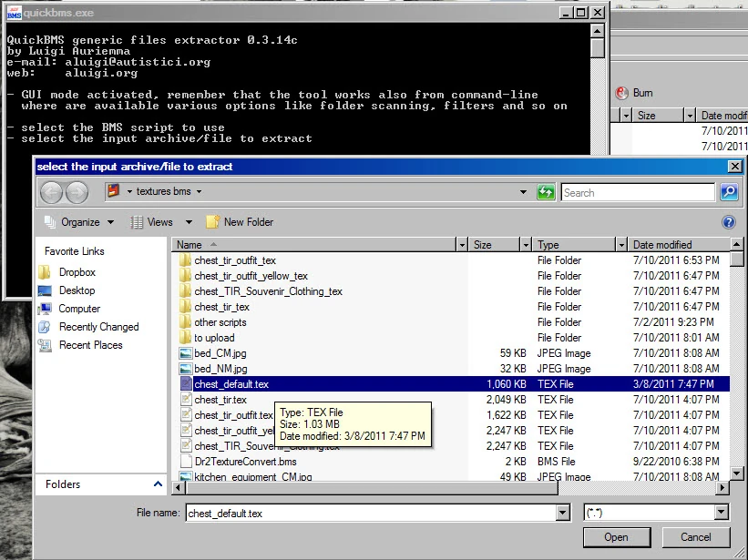Image resolution: width=748 pixels, height=560 pixels.
Task: Select the chest_tir_outfit.tex file
Action: (233, 415)
